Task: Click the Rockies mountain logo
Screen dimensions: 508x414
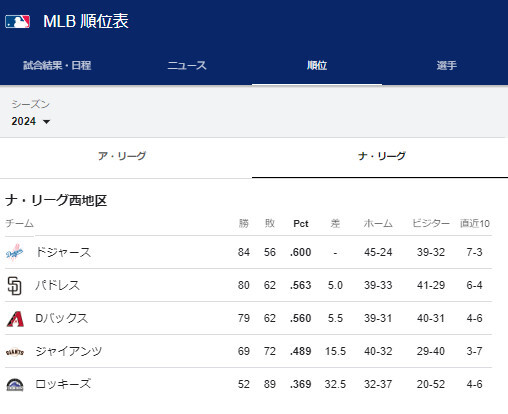Action: coord(15,385)
